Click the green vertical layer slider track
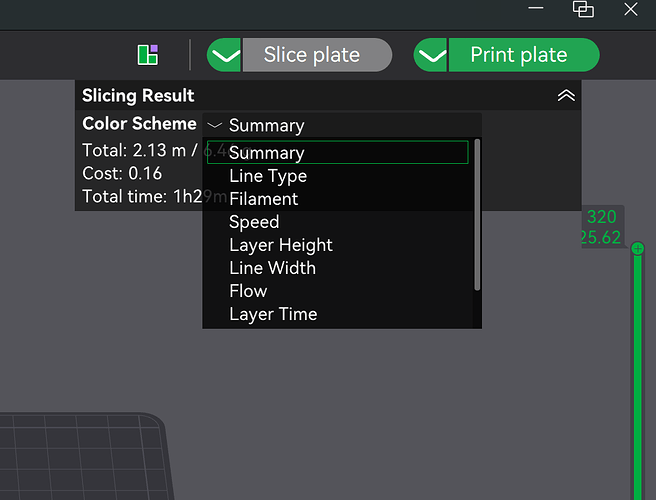The image size is (656, 500). point(638,377)
